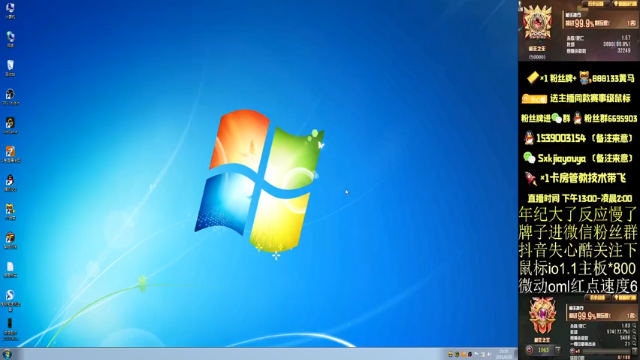The width and height of the screenshot is (640, 360).
Task: Open the Network desktop icon
Action: click(10, 39)
